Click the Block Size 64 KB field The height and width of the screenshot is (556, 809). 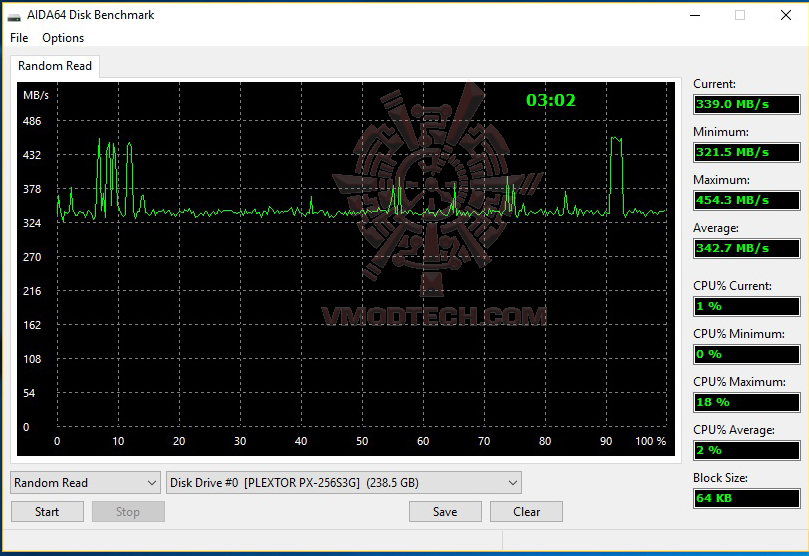[747, 498]
